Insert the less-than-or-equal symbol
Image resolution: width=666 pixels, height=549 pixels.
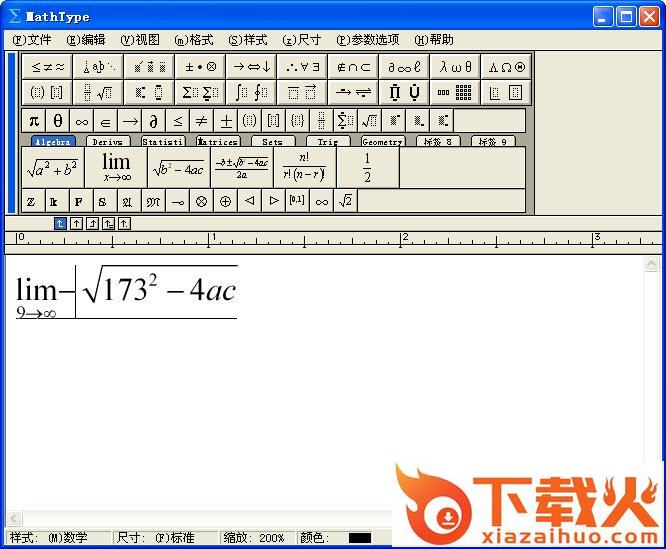(x=178, y=121)
